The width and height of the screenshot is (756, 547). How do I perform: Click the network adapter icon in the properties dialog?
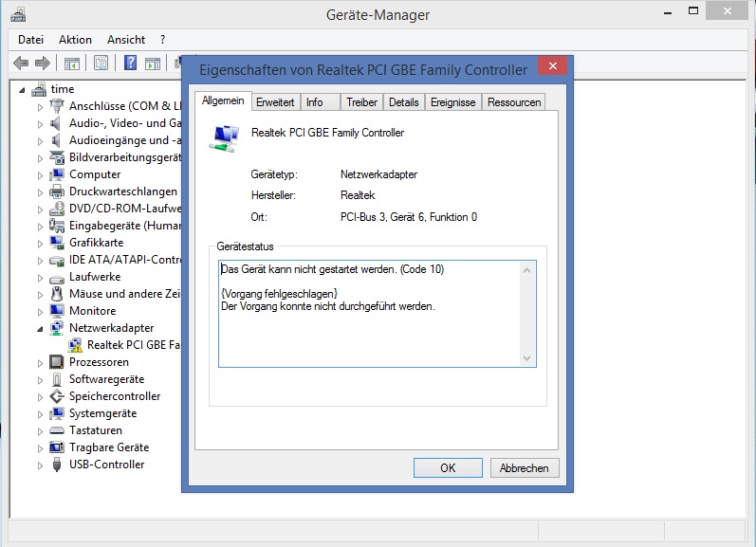[224, 138]
